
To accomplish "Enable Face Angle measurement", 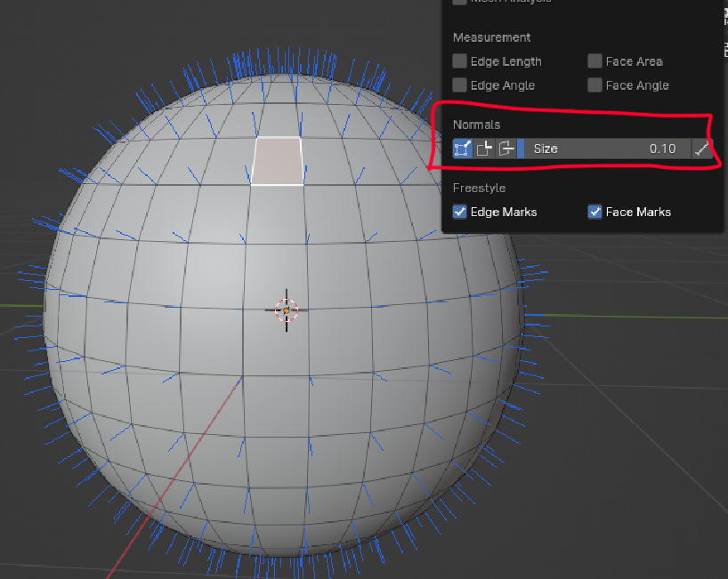I will click(595, 84).
